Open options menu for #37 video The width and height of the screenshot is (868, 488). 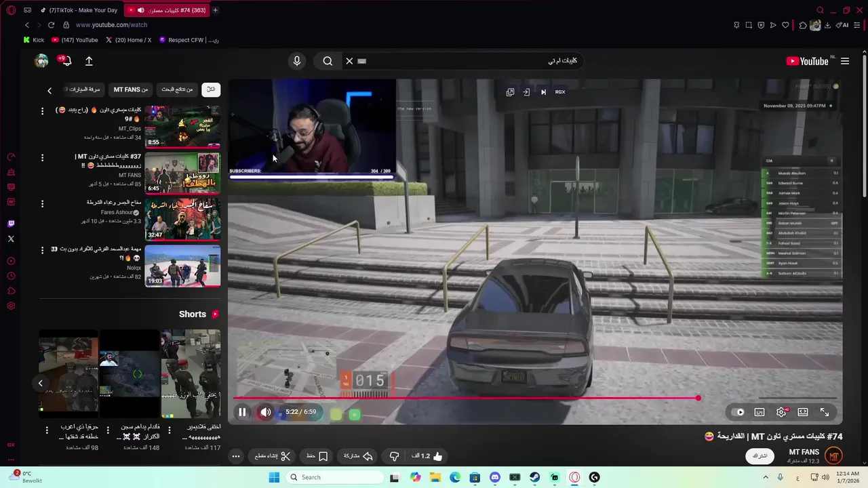coord(42,158)
